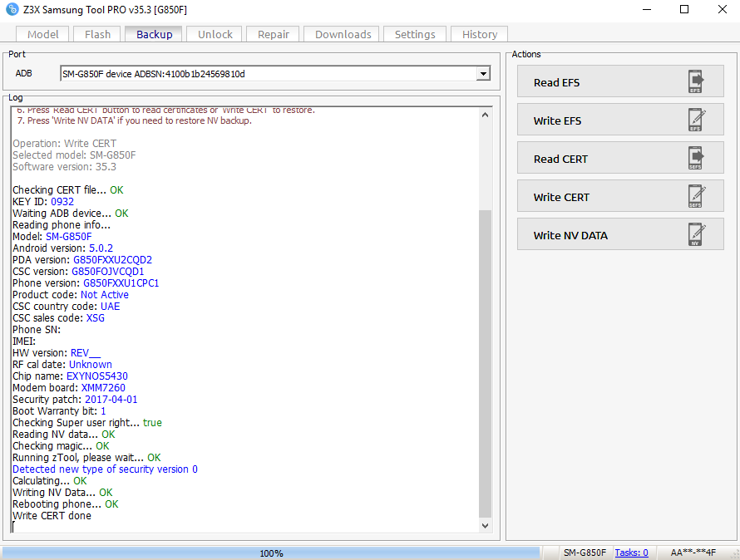740x560 pixels.
Task: Close the Z3X Samsung Tool window
Action: [722, 9]
